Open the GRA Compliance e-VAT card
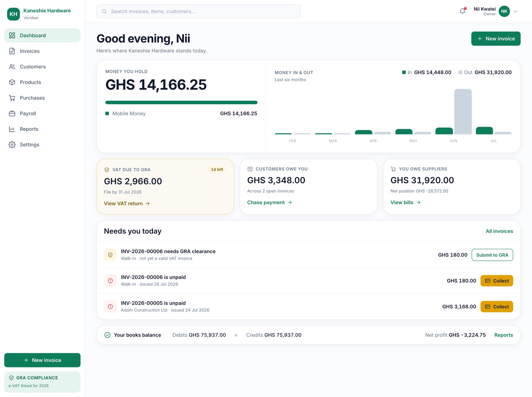Viewport: 532px width, 397px height. tap(42, 382)
